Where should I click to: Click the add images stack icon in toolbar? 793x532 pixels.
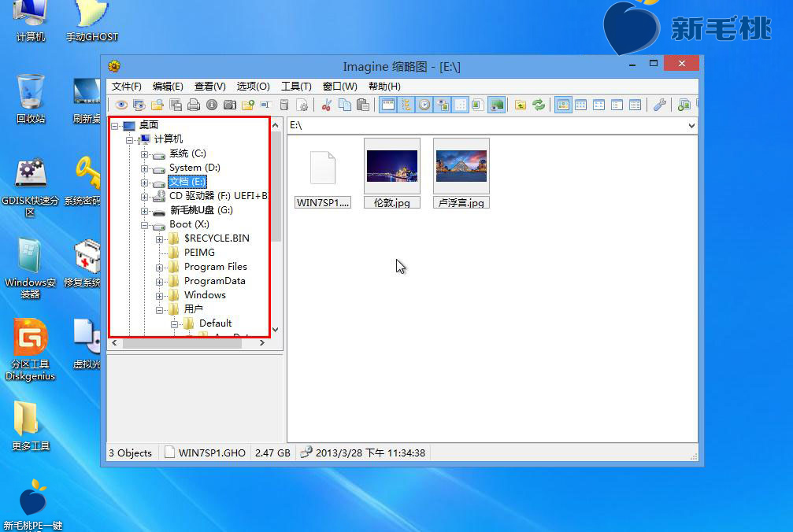point(684,105)
